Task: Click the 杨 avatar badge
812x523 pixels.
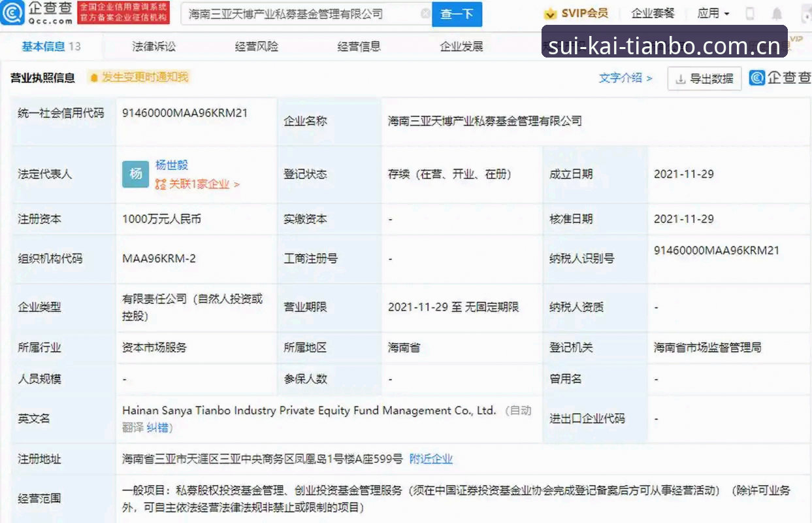Action: click(x=135, y=174)
